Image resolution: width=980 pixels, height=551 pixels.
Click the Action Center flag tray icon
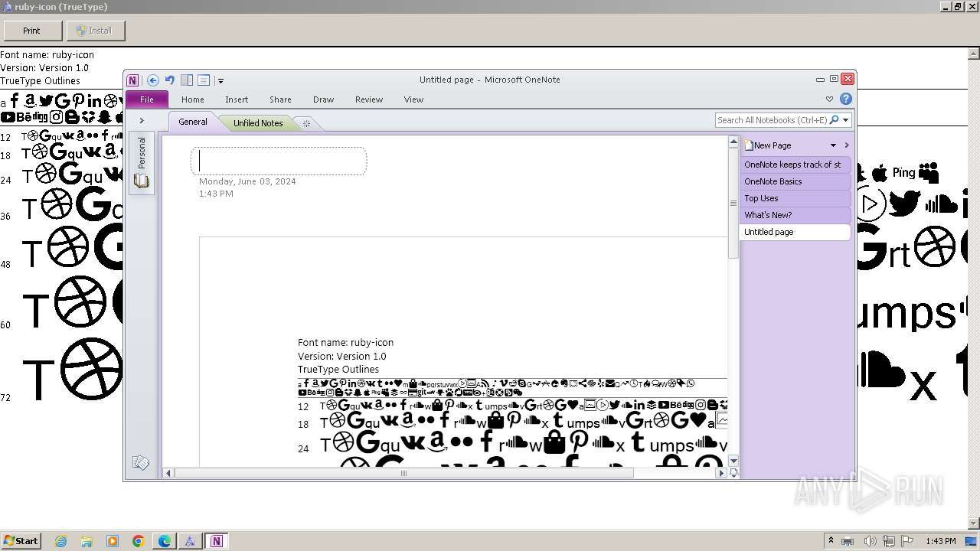pos(907,541)
